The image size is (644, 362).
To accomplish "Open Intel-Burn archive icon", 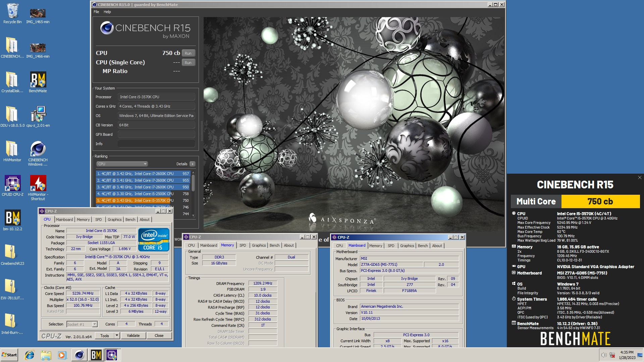I will tap(12, 324).
